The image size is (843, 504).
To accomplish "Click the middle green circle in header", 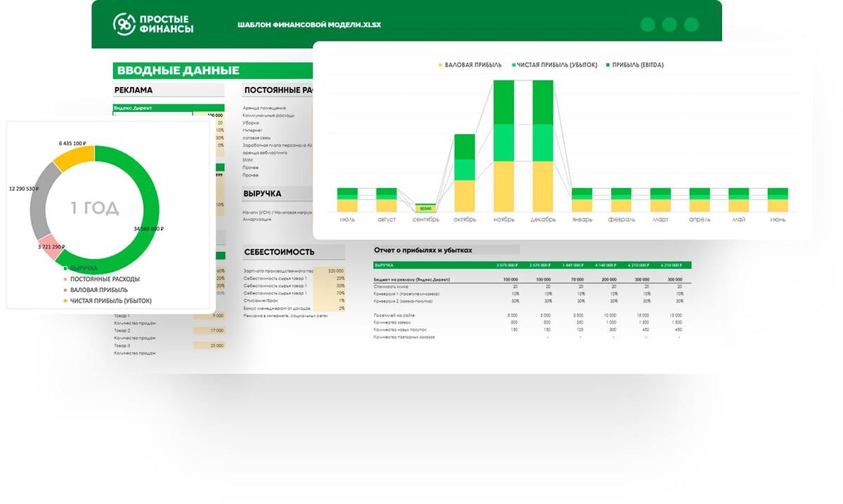I will click(x=669, y=25).
